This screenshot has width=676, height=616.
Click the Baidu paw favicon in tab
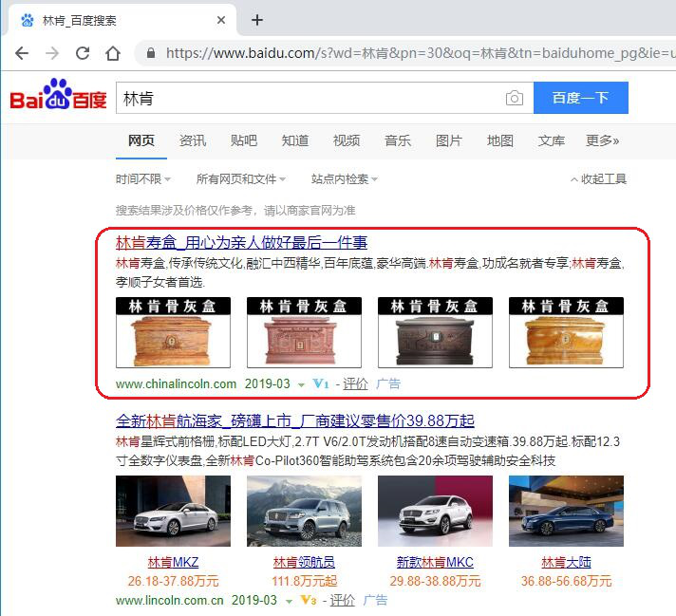point(28,20)
